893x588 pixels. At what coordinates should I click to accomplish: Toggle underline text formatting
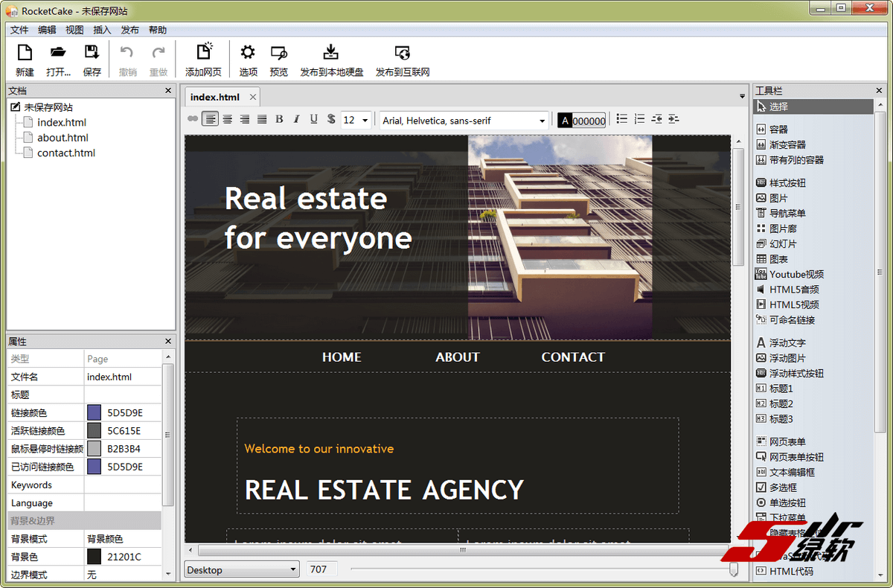[x=313, y=119]
